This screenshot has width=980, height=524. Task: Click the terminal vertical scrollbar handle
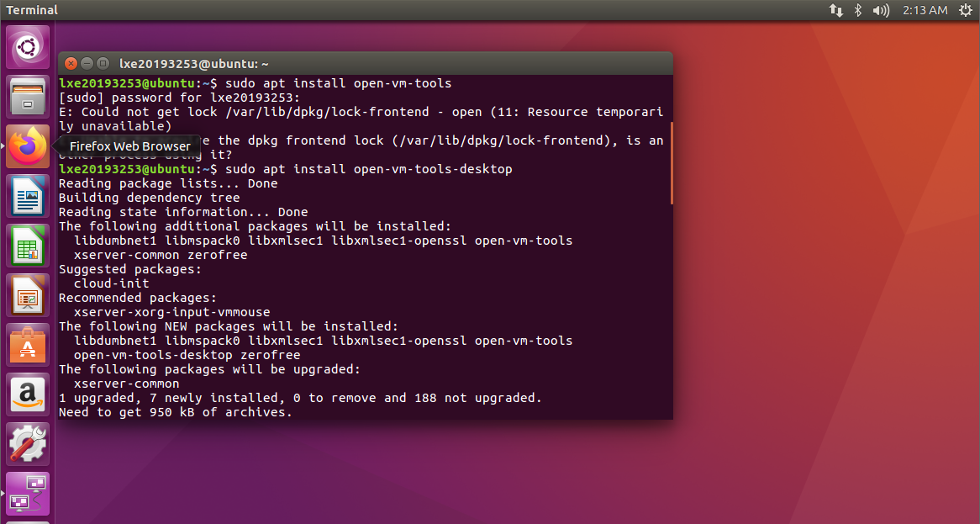pos(672,163)
